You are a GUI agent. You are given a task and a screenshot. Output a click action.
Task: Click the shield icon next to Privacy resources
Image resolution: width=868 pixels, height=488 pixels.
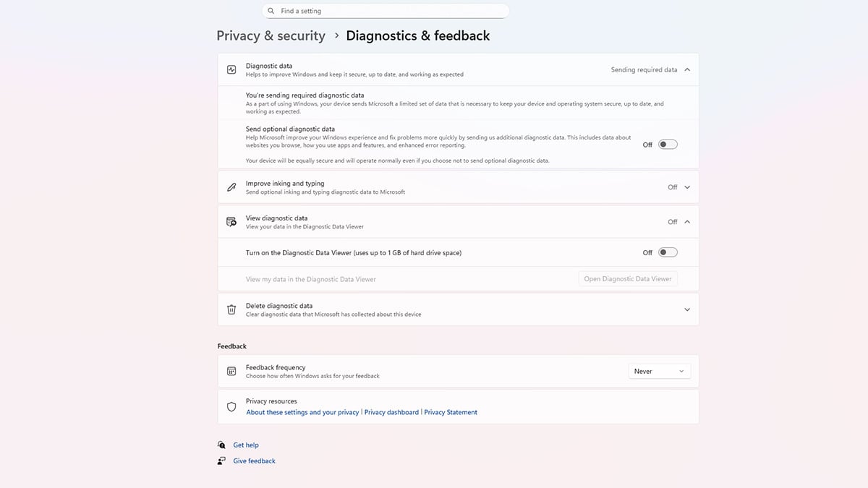coord(231,406)
